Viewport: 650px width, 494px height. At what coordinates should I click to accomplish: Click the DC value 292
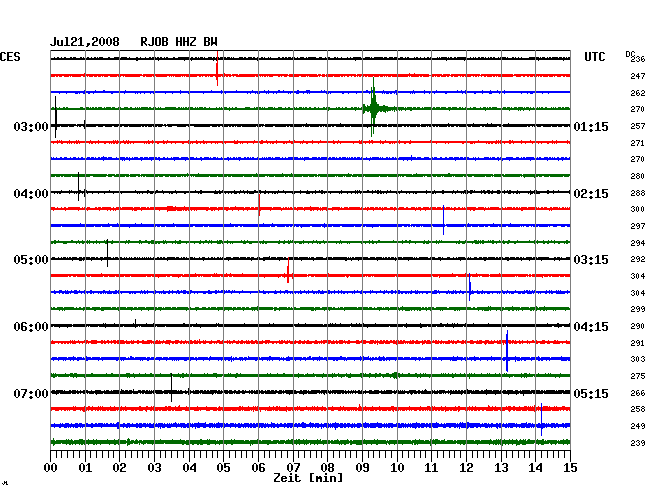click(638, 259)
